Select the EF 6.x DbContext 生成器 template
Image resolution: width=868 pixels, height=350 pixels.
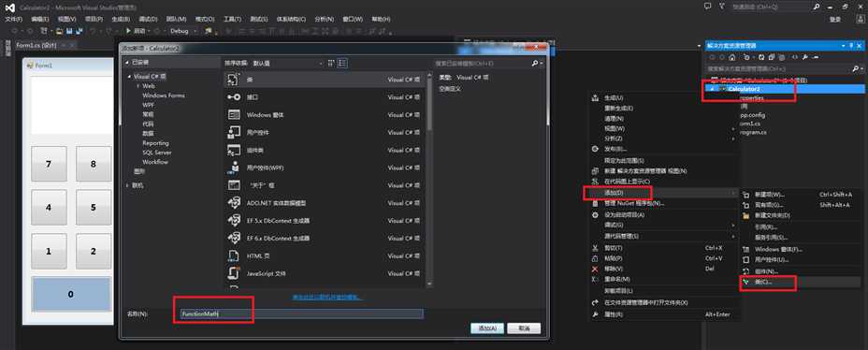coord(325,238)
